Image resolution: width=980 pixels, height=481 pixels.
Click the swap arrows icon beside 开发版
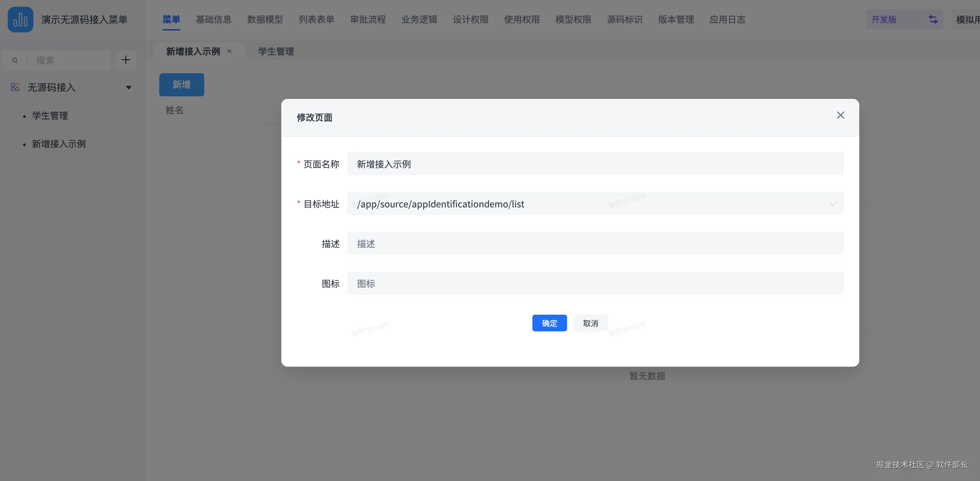tap(933, 19)
